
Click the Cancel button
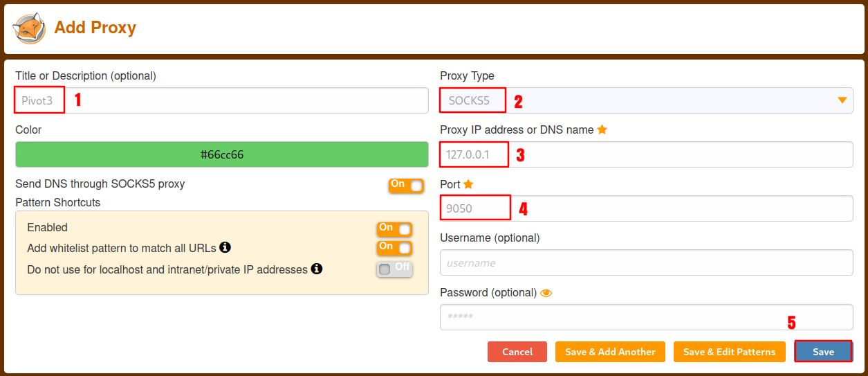point(517,352)
